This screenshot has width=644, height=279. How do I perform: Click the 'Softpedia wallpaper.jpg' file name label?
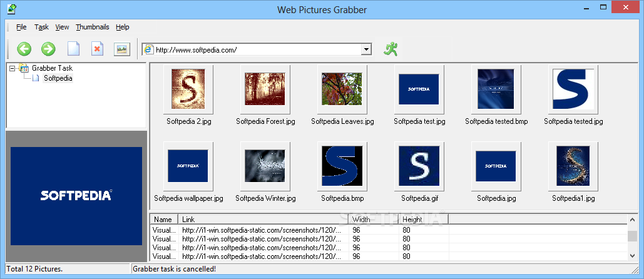(188, 198)
